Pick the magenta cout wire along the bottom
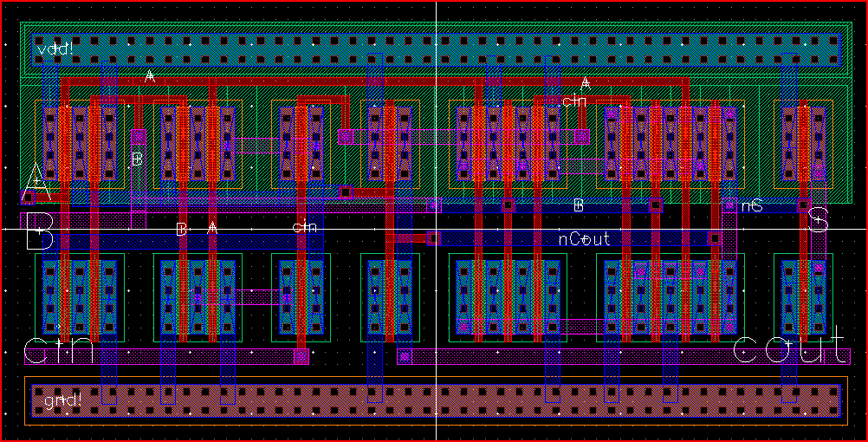 pos(624,357)
